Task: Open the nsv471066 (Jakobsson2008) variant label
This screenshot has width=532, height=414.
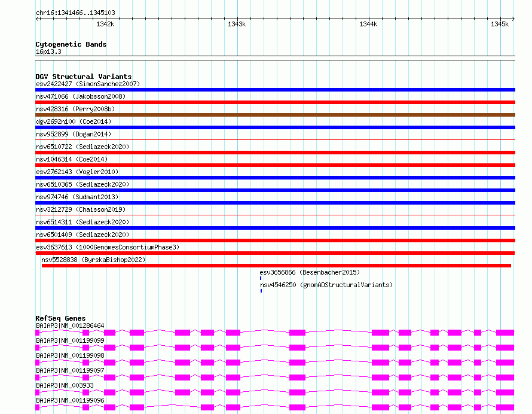Action: click(x=81, y=96)
